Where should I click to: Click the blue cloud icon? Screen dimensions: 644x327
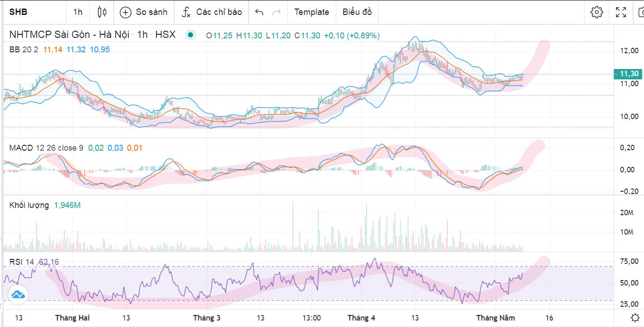point(18,295)
